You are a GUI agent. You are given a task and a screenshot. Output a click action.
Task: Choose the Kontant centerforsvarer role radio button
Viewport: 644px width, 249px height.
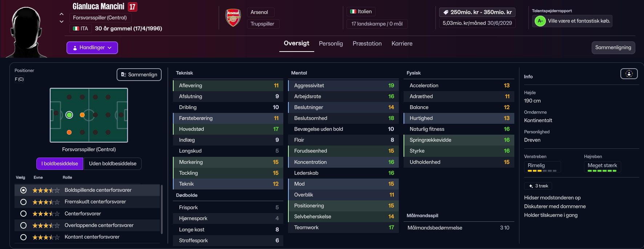[24, 237]
